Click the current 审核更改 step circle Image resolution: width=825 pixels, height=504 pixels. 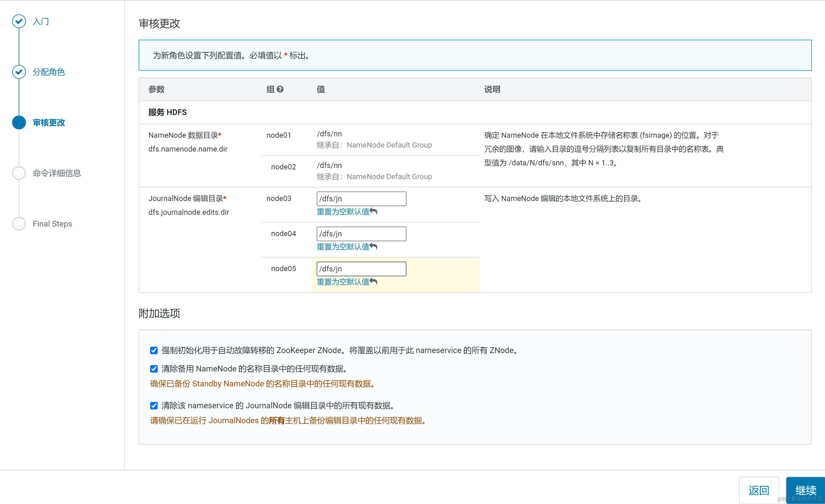[x=19, y=122]
